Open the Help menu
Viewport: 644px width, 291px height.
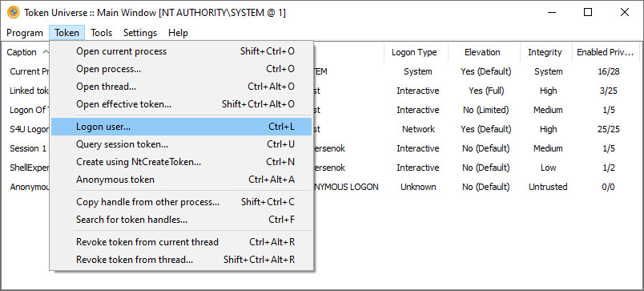click(x=179, y=33)
